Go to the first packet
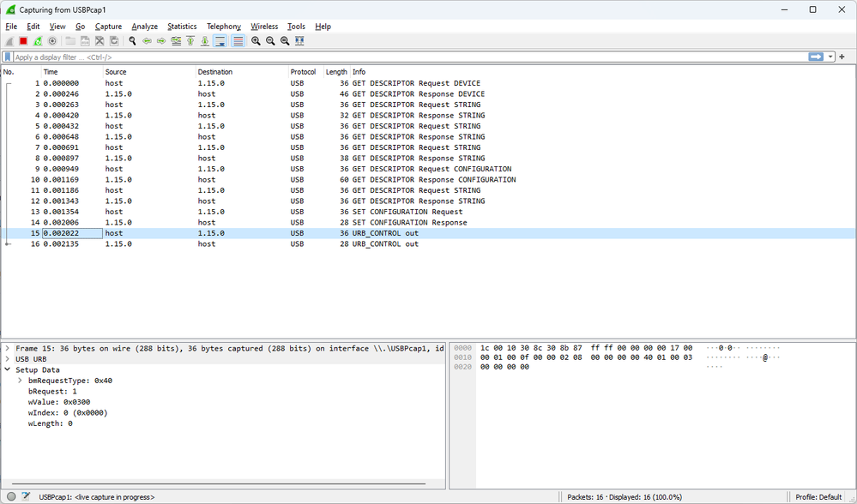The image size is (857, 504). [190, 41]
